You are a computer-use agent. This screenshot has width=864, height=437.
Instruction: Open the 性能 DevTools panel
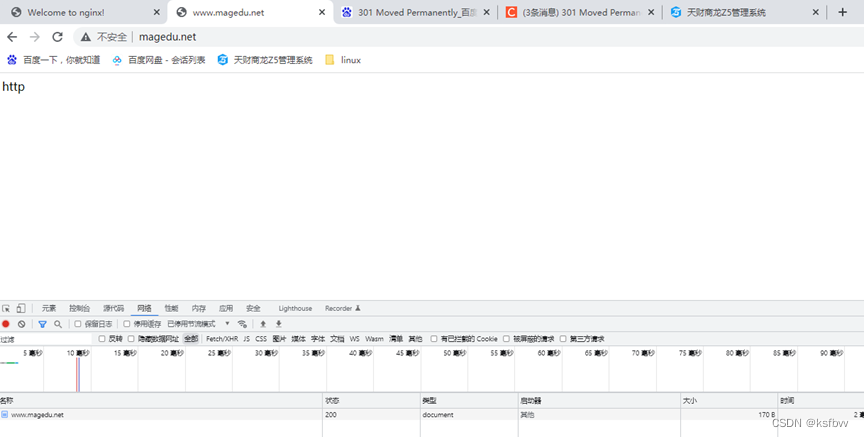coord(171,309)
